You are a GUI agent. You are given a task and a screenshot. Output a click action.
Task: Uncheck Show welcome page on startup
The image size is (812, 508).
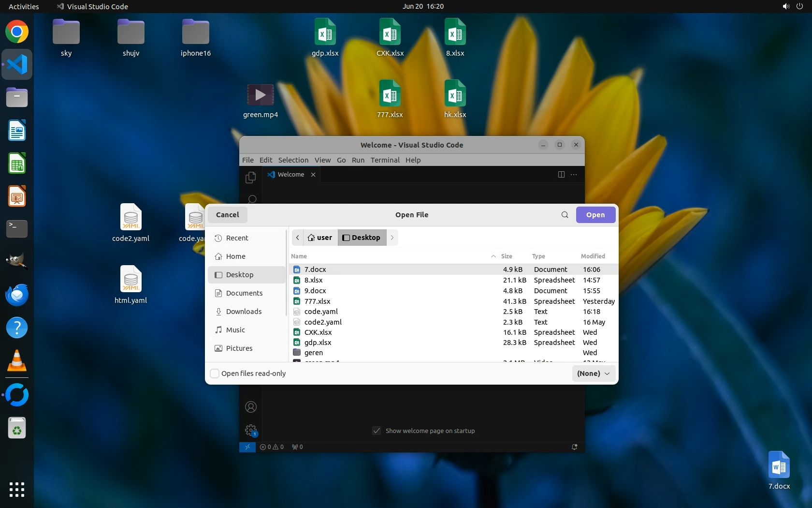[x=377, y=431]
